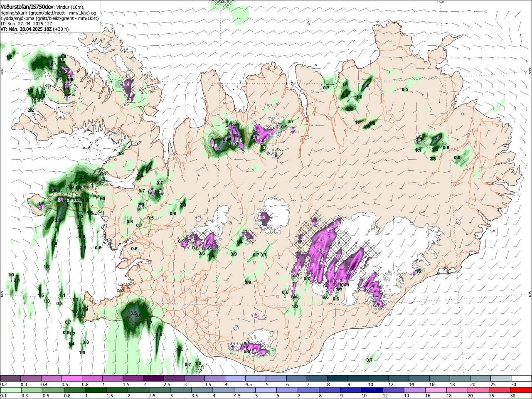Viewport: 532px width, 399px height.
Task: Pick the bottom-row hot pink swatch at 20
Action: click(x=478, y=390)
